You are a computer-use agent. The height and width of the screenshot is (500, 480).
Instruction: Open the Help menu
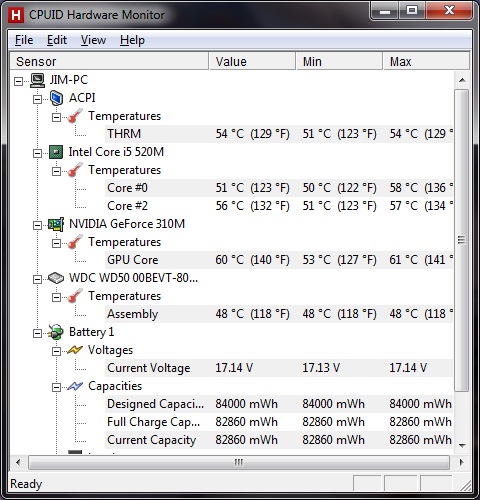[x=132, y=40]
